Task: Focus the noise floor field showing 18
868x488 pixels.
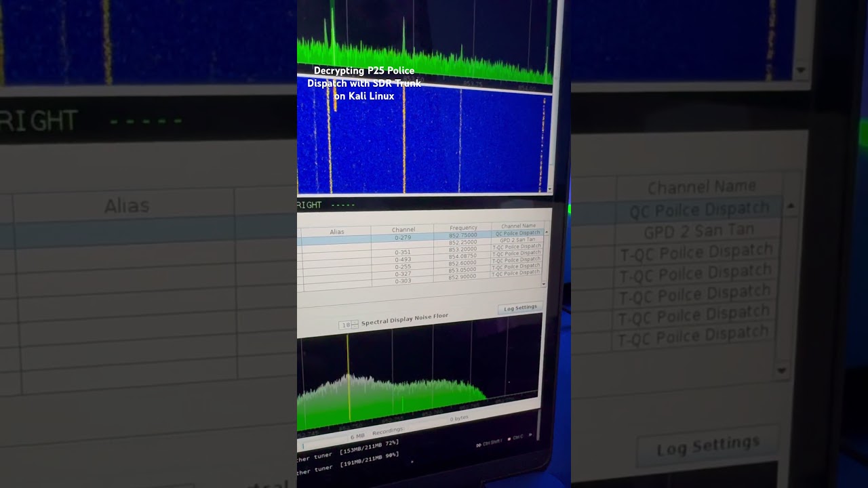Action: (345, 325)
